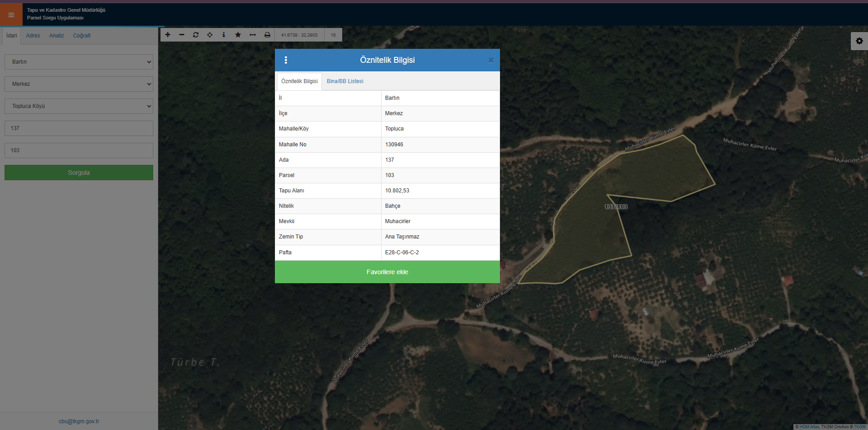Open the Coğrafi tab

[82, 36]
